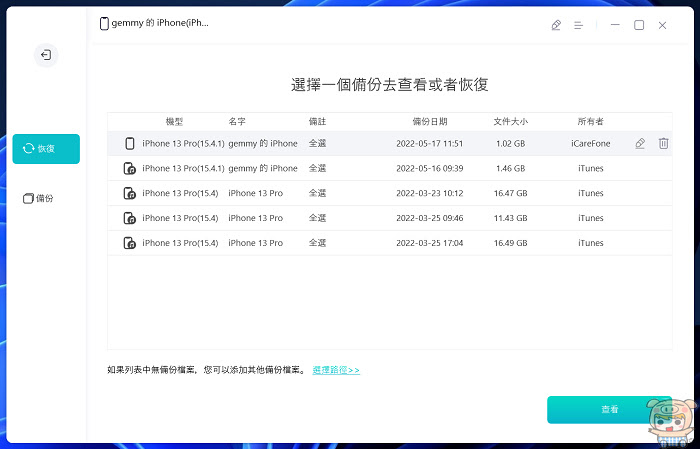Select backup dated 2022-05-16 09:39
Screen dimensions: 700x449
point(390,168)
